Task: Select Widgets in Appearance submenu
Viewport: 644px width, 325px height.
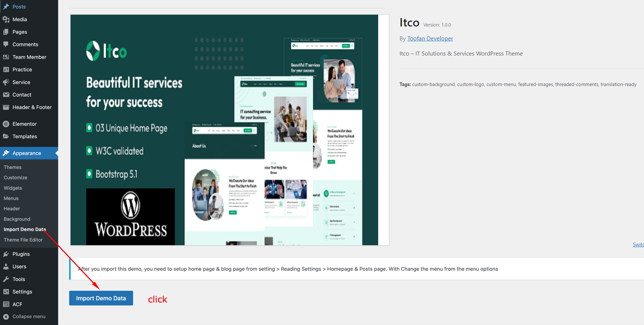Action: click(x=13, y=188)
